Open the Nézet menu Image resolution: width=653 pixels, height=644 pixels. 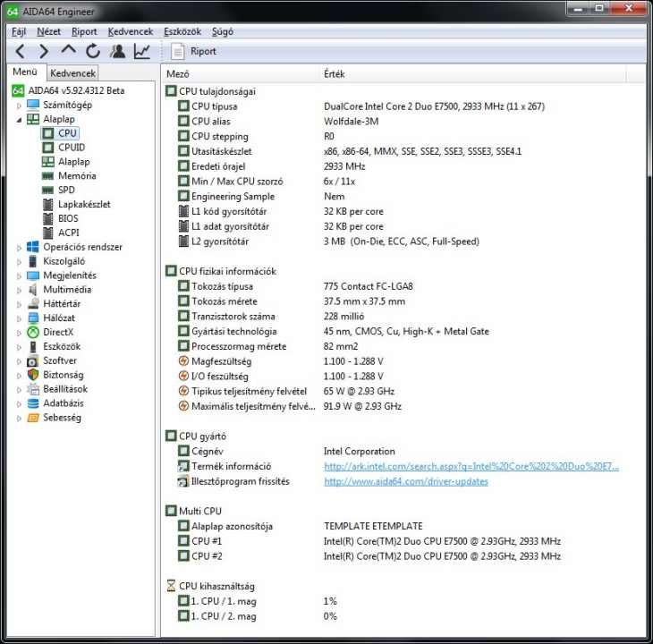48,31
